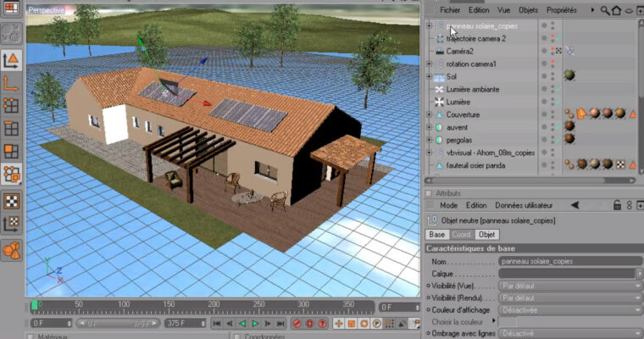Viewport: 644px width, 339px height.
Task: Disable auvent green checkmark
Action: [x=558, y=127]
